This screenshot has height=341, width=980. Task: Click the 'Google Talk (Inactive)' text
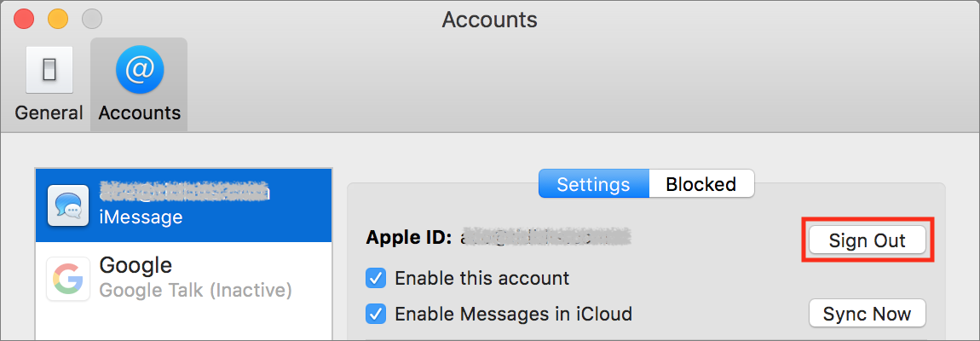pos(196,291)
